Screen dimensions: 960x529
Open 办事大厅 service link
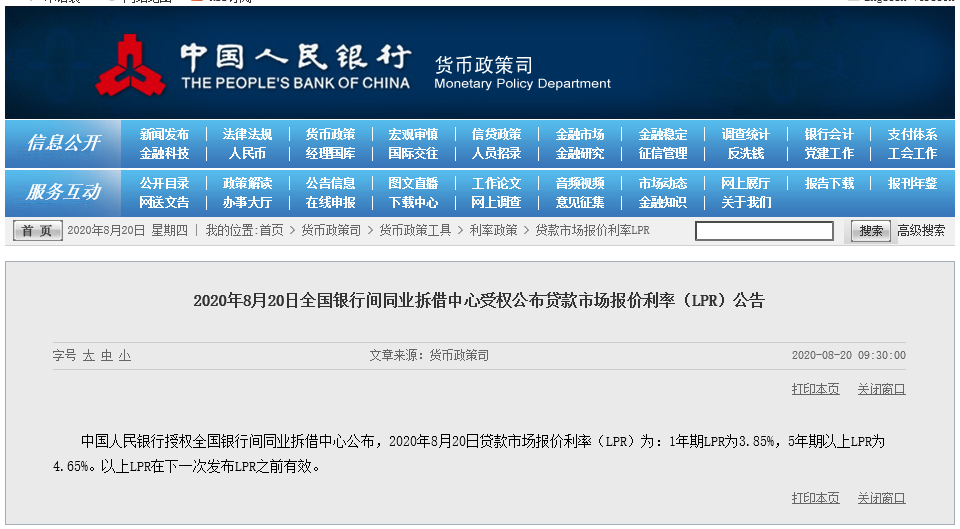tap(247, 202)
